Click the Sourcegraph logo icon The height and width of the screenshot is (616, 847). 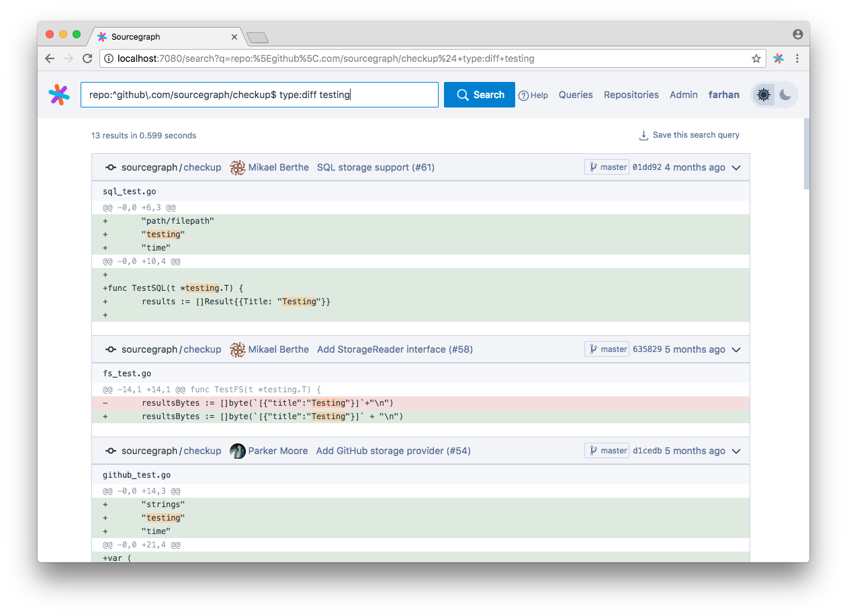(x=59, y=95)
